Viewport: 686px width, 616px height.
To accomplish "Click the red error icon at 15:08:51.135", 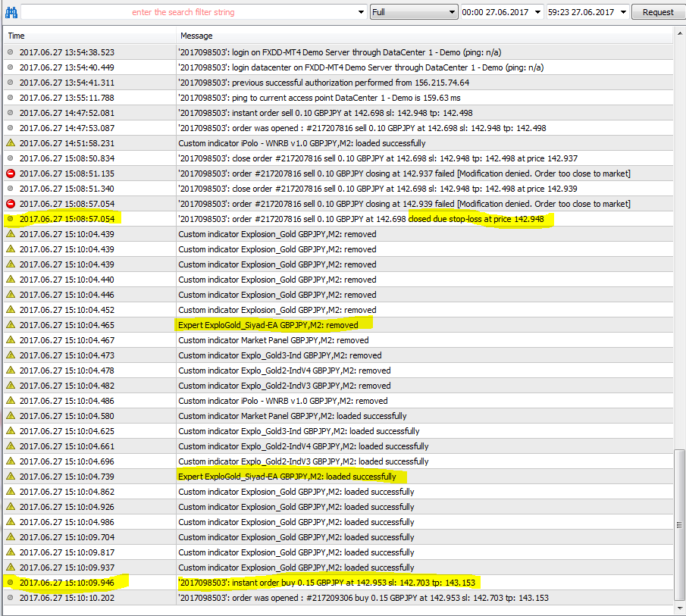I will pyautogui.click(x=11, y=174).
